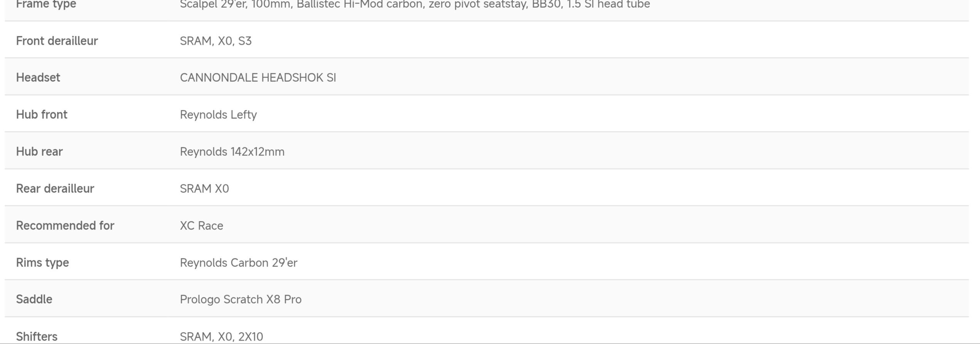Click the "CANNONDALE HEADSHOK SI" headset value
980x344 pixels.
point(258,78)
